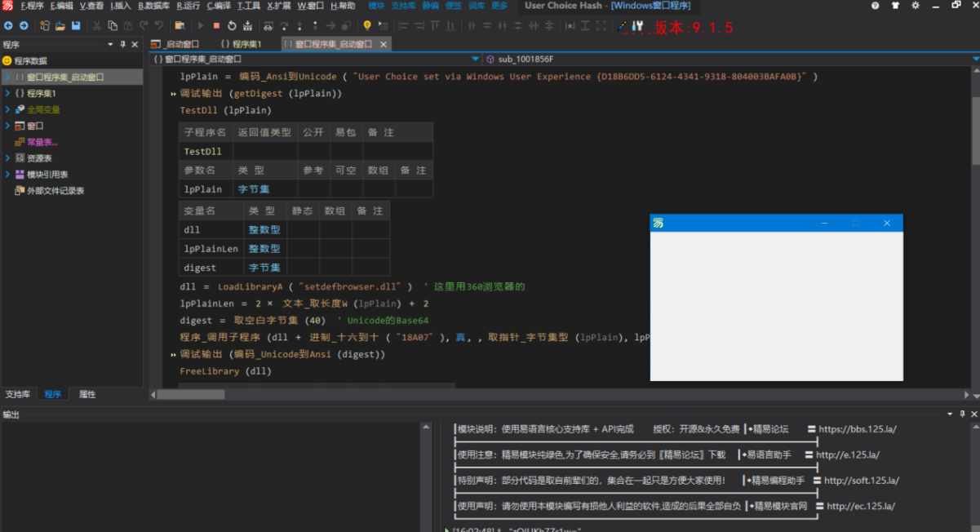Click the Save file toolbar icon
The image size is (980, 532).
pyautogui.click(x=76, y=26)
